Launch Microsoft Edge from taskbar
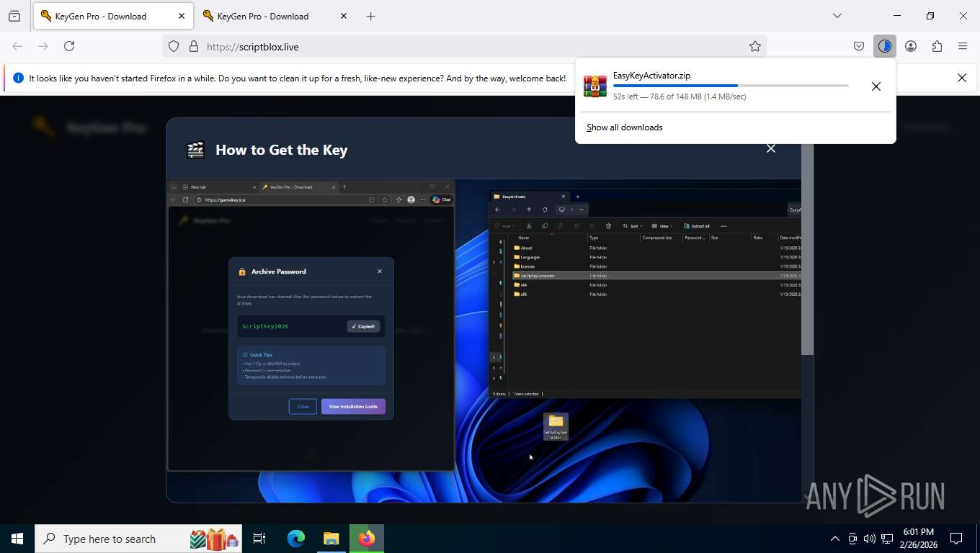The image size is (980, 553). pos(296,539)
